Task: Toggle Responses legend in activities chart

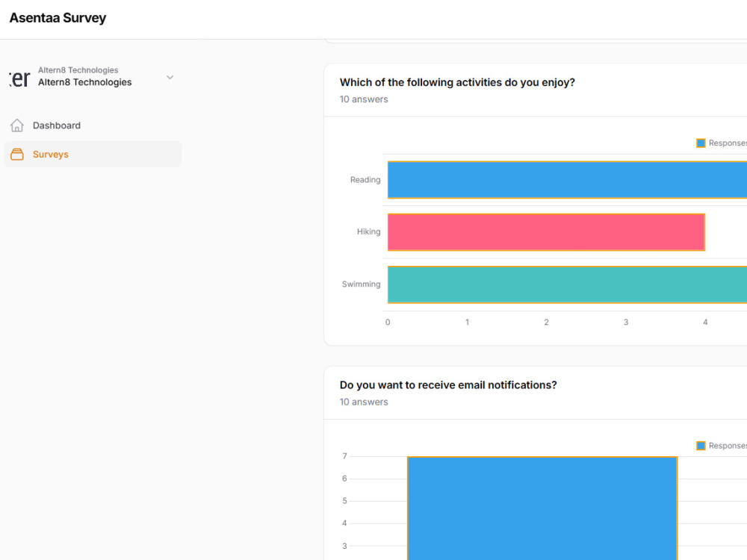Action: point(722,143)
